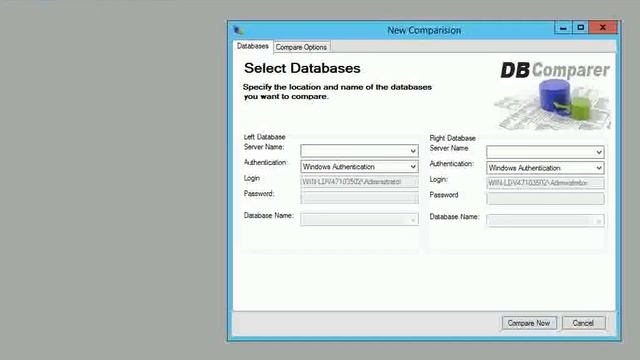Click the 'Left Database' group label
This screenshot has width=640, height=360.
264,137
